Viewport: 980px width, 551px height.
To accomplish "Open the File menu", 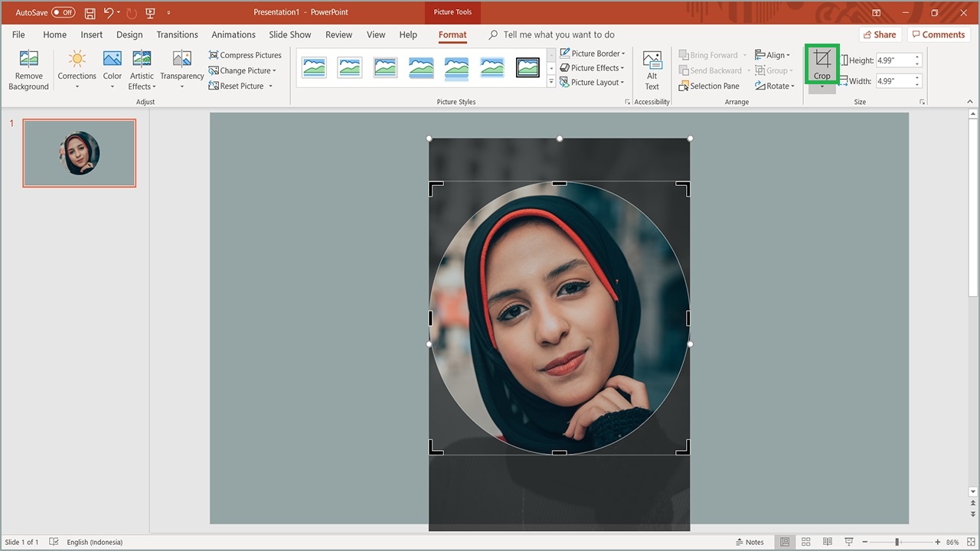I will click(18, 34).
